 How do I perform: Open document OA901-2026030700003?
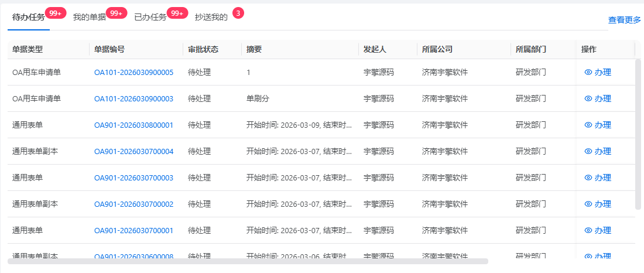pos(134,178)
